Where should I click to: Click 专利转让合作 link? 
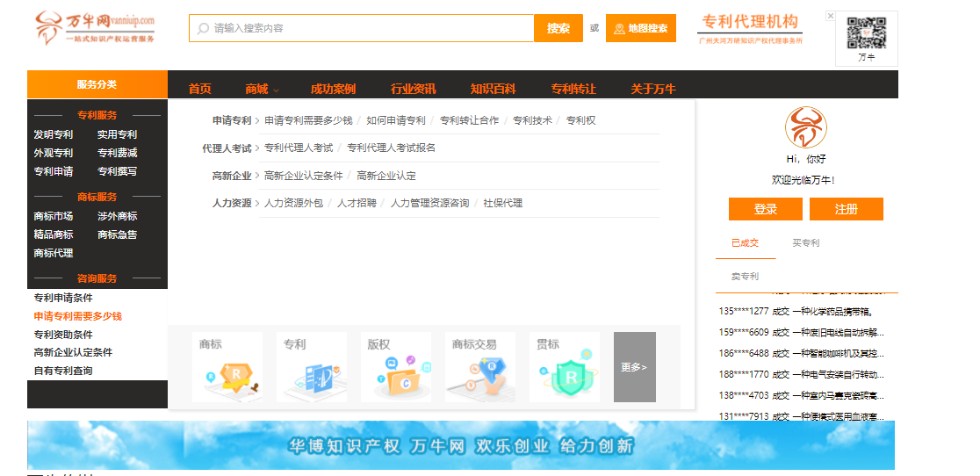click(470, 120)
